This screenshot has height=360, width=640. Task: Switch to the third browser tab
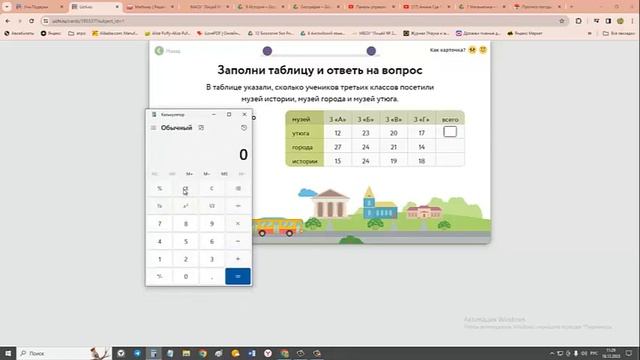150,7
